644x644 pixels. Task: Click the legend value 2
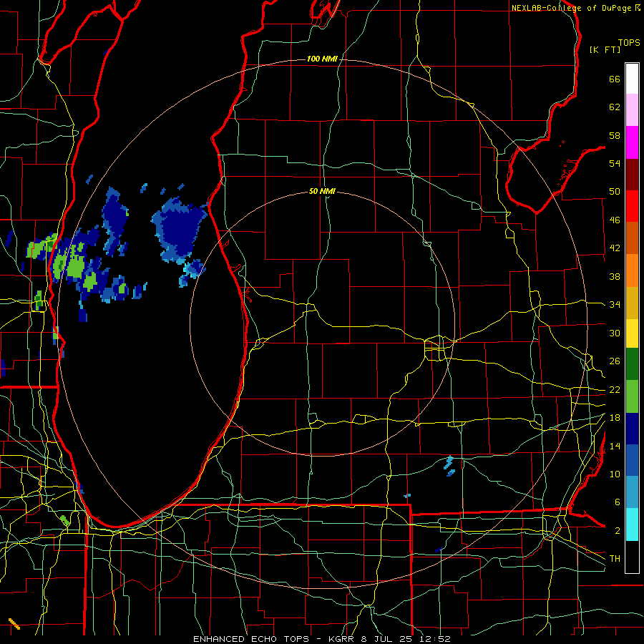coord(617,531)
